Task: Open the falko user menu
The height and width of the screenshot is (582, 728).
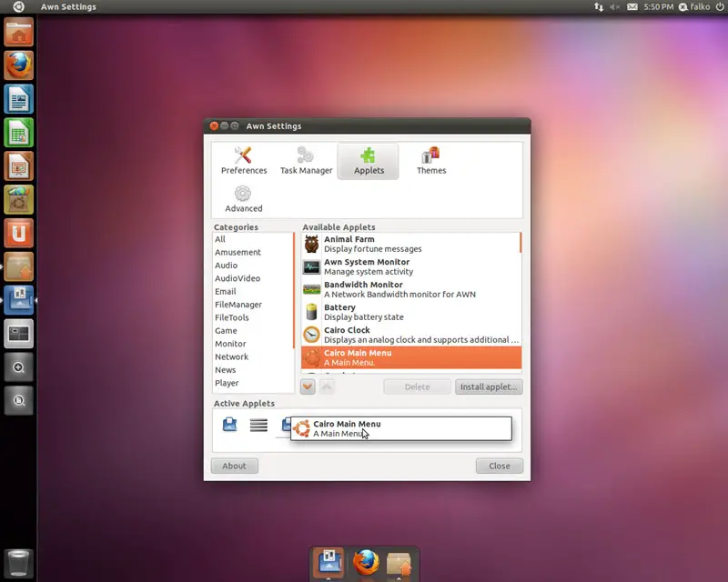Action: coord(694,7)
